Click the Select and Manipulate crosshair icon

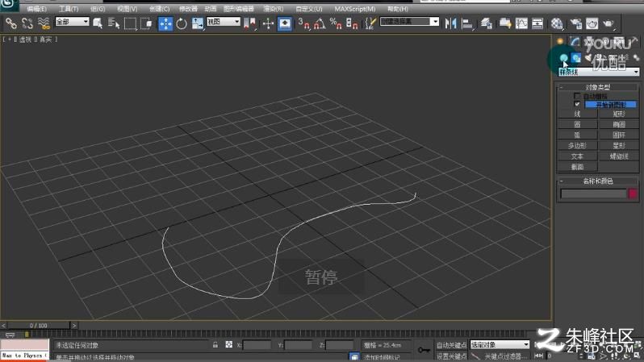268,23
